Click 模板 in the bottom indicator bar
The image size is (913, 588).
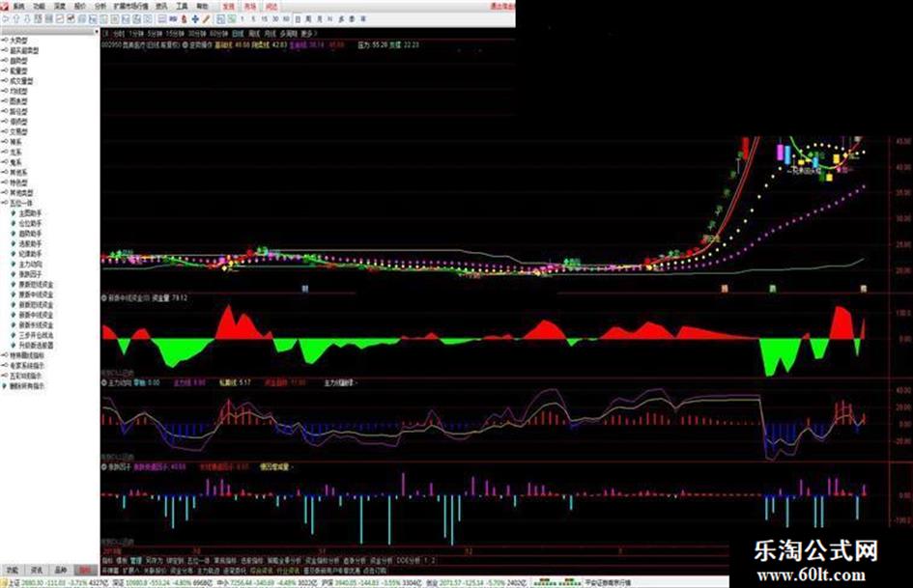122,561
